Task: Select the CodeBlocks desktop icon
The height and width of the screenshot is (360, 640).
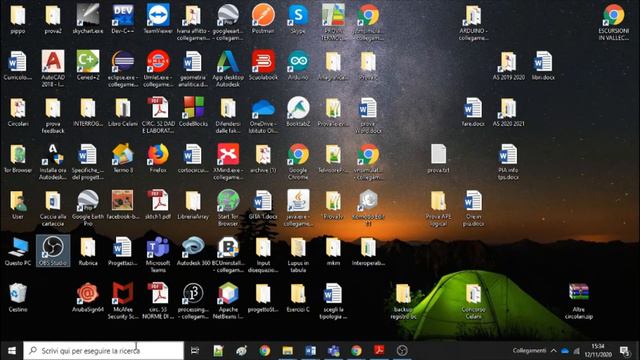Action: click(193, 112)
